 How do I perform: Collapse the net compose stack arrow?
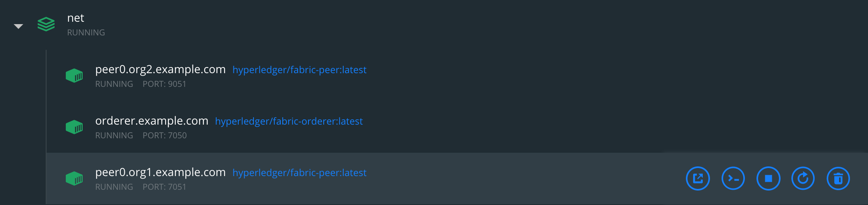18,26
